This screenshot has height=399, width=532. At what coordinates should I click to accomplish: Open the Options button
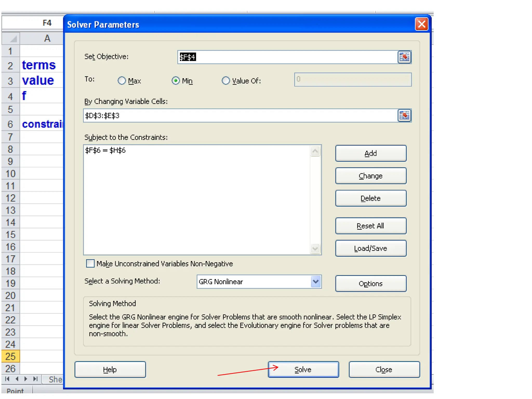pyautogui.click(x=370, y=283)
